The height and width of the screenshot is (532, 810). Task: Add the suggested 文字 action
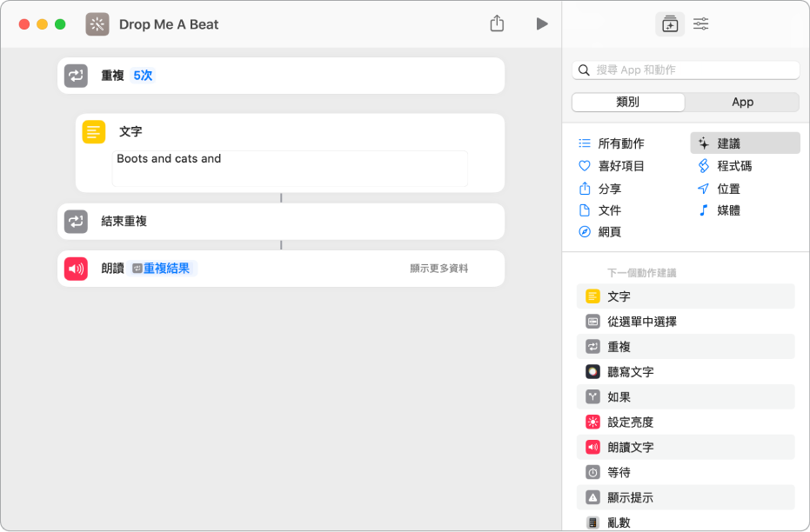[686, 296]
